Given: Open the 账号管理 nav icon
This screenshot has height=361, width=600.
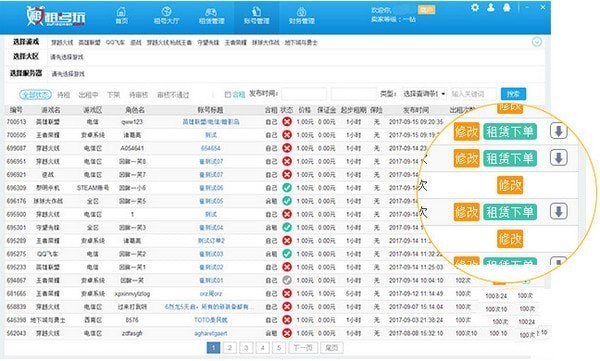Looking at the screenshot, I should pos(256,16).
